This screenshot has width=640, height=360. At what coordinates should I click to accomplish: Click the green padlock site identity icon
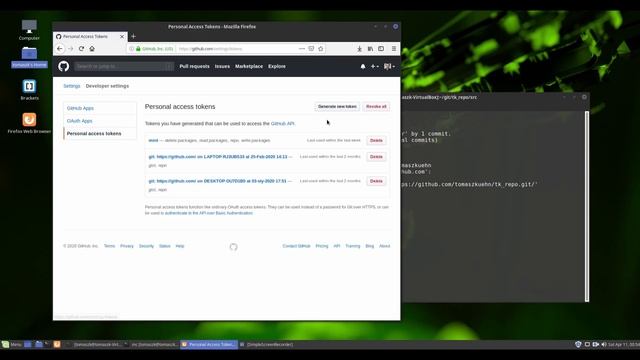point(138,49)
